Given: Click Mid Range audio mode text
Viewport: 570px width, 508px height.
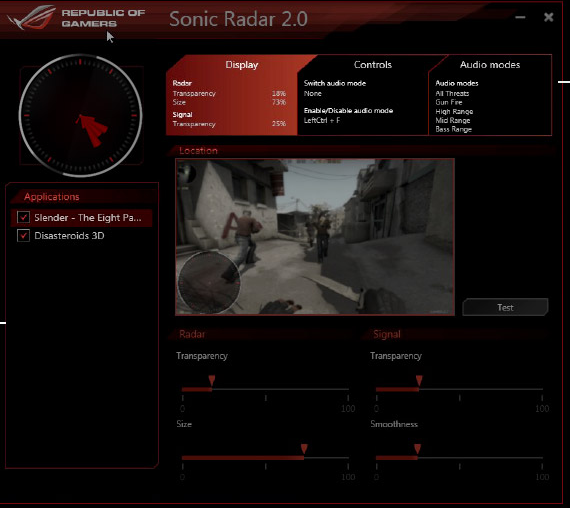Looking at the screenshot, I should click(x=453, y=120).
